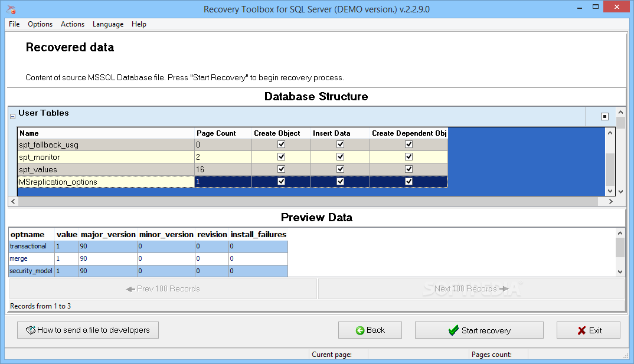Select the merge preview row
Image resolution: width=634 pixels, height=364 pixels.
(148, 258)
